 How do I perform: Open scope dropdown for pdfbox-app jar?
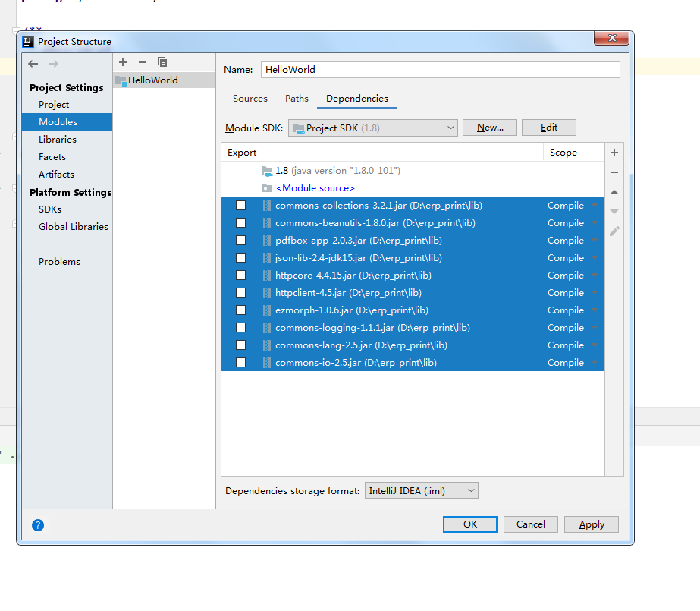[595, 241]
